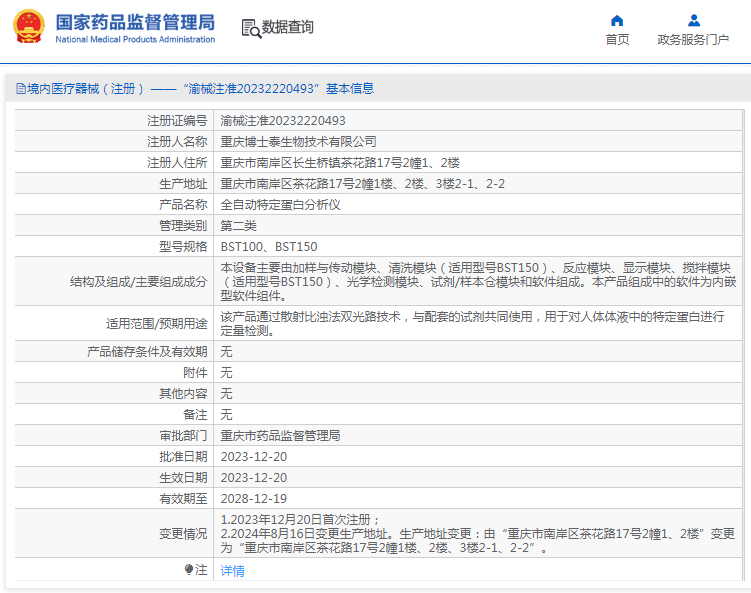751x593 pixels.
Task: Open the 详情 details link
Action: [232, 570]
